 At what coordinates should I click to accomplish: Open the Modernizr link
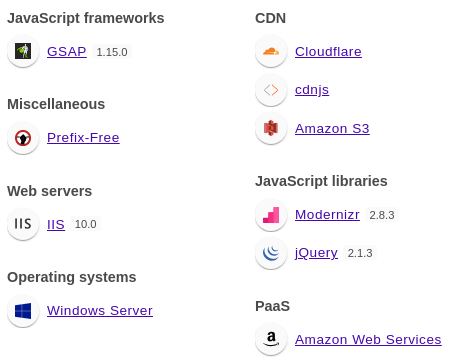327,215
